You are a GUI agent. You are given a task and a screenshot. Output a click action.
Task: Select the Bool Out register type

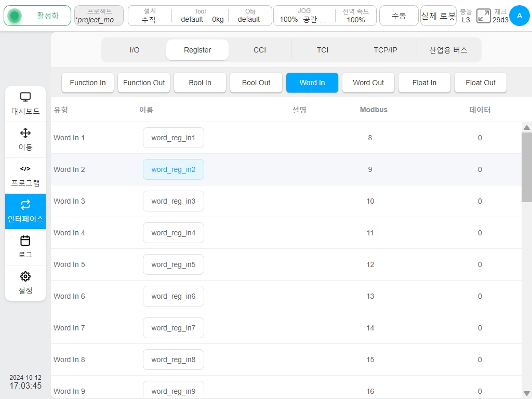point(256,83)
